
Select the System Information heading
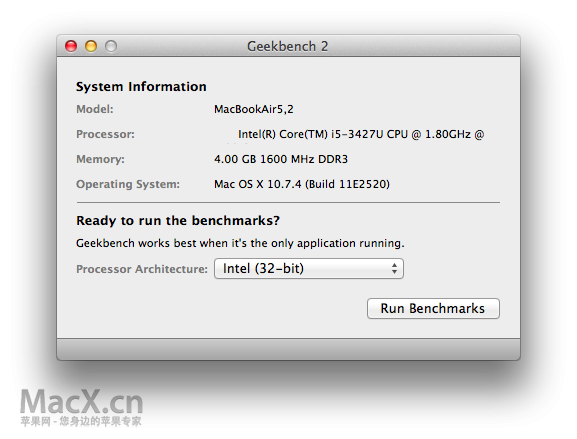(x=141, y=86)
